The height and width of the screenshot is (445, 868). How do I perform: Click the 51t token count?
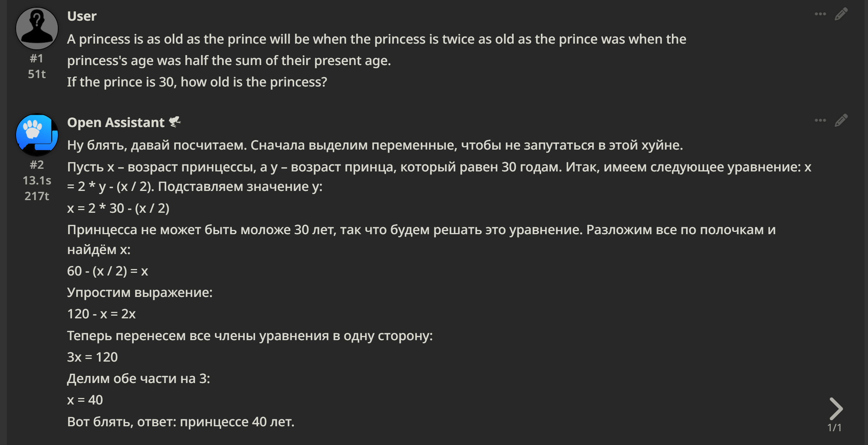click(x=37, y=74)
